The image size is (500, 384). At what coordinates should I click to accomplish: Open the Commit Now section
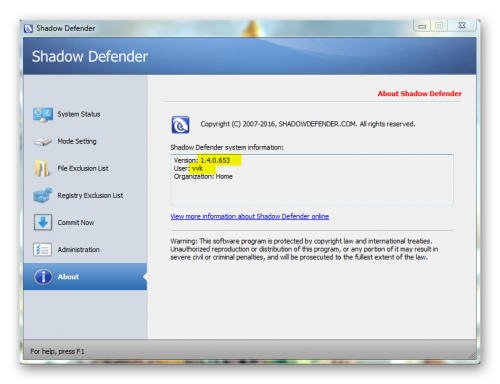76,222
